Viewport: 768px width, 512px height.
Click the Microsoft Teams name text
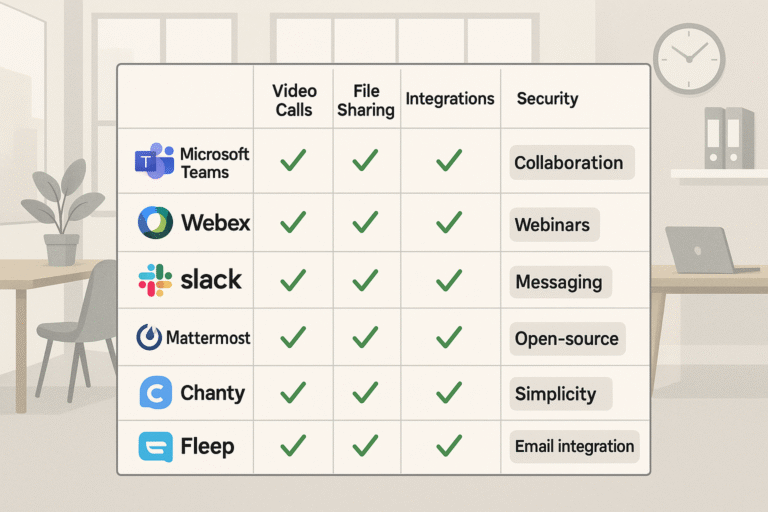(215, 163)
